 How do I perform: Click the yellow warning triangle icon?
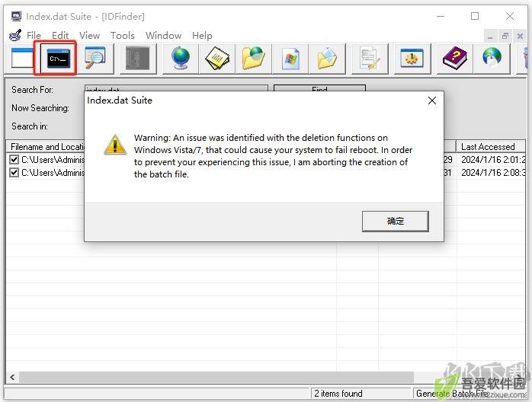(115, 145)
